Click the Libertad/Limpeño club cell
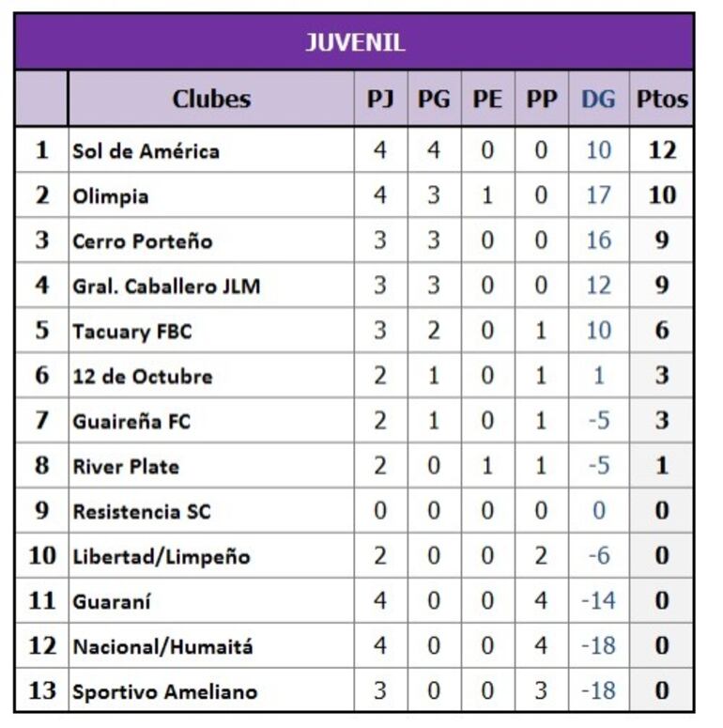Image resolution: width=723 pixels, height=728 pixels. pos(162,557)
